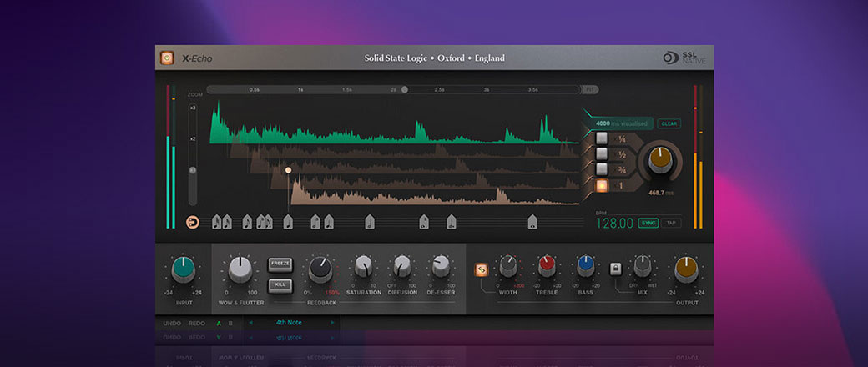This screenshot has height=367, width=868.
Task: Switch to the A comparison slot
Action: 219,323
